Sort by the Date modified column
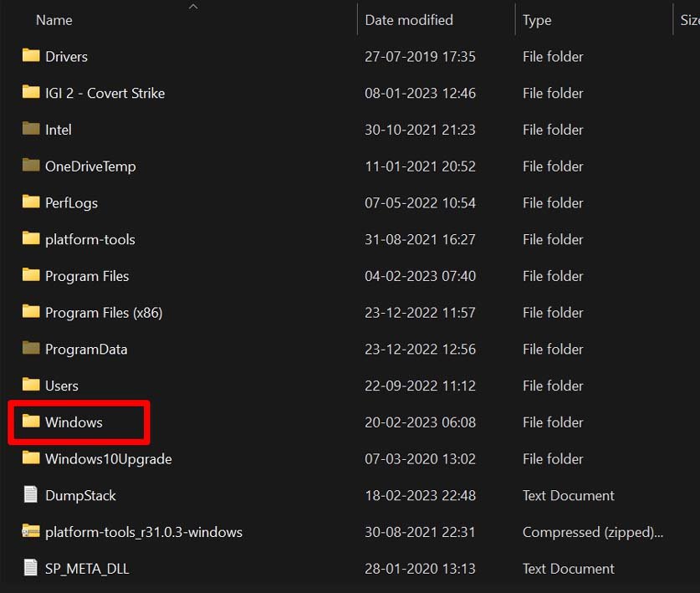Image resolution: width=700 pixels, height=593 pixels. 408,19
